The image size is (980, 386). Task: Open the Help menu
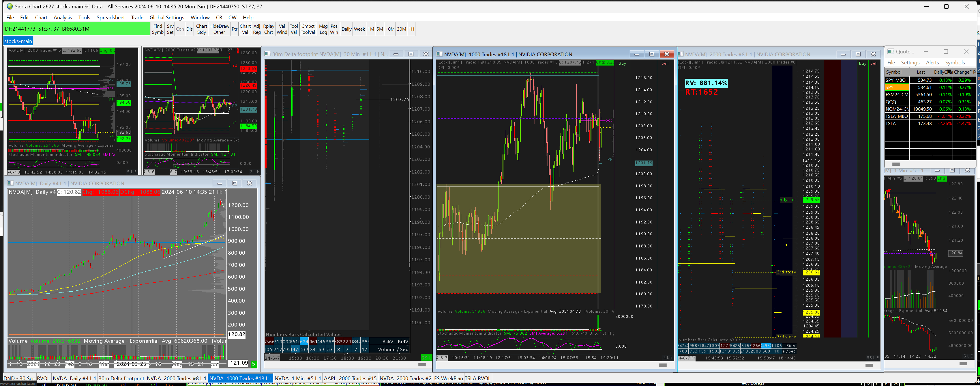click(248, 18)
